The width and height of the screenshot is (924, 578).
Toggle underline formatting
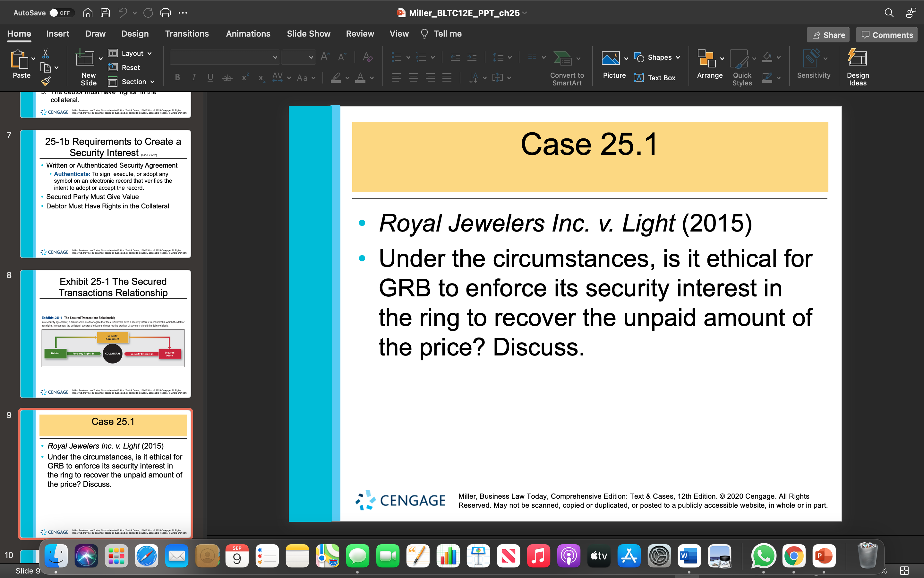pyautogui.click(x=210, y=78)
